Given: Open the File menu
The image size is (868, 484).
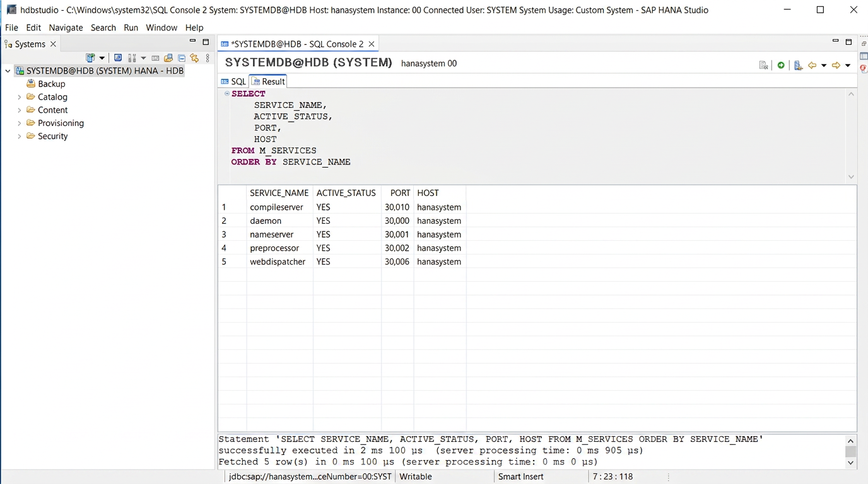Looking at the screenshot, I should (x=11, y=28).
